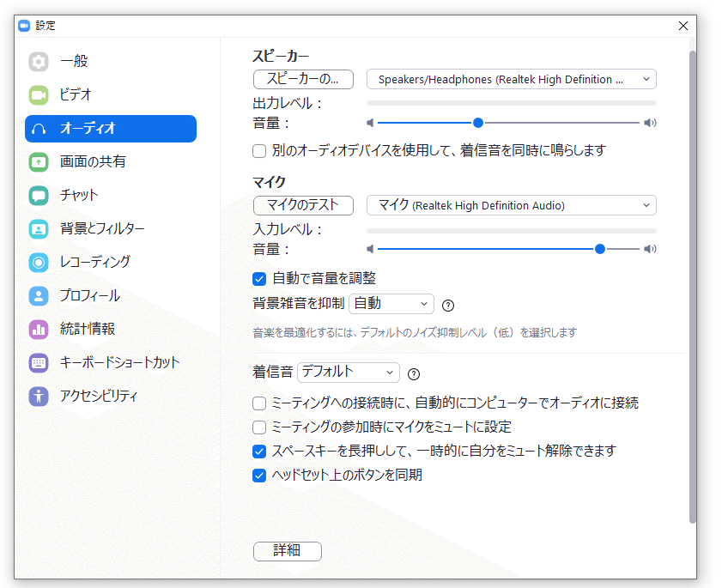Uncheck スペースキーを長押しして一時的にミュート解除
The width and height of the screenshot is (722, 588).
[x=258, y=451]
